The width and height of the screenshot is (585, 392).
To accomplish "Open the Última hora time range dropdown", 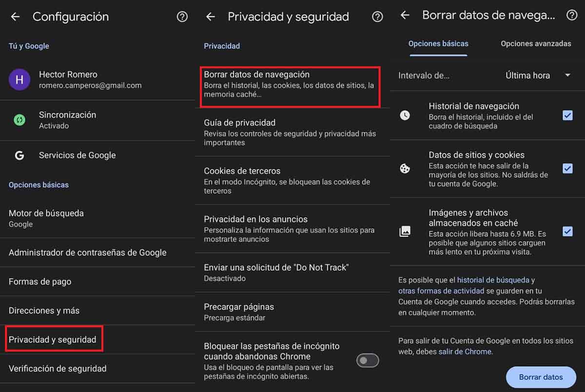I will click(538, 75).
